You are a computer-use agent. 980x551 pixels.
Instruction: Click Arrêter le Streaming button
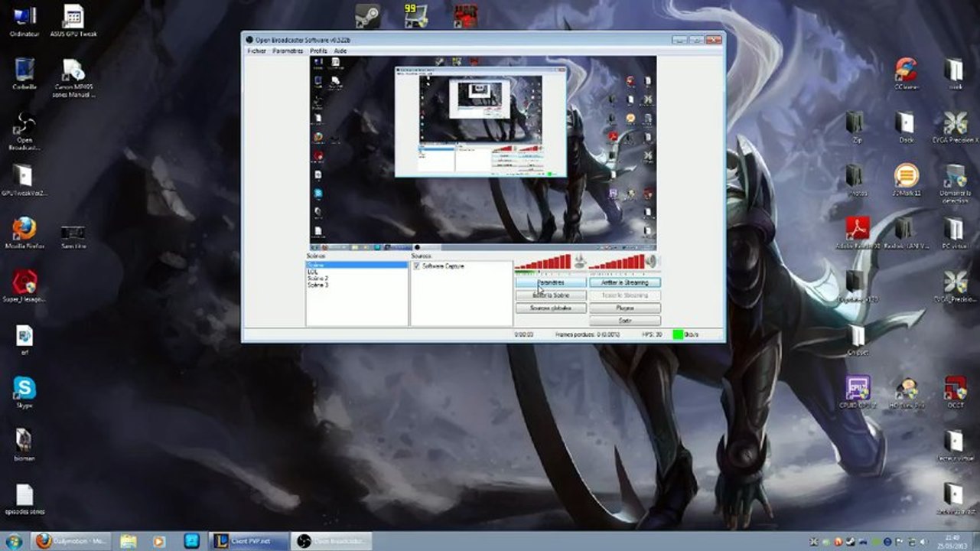point(625,282)
